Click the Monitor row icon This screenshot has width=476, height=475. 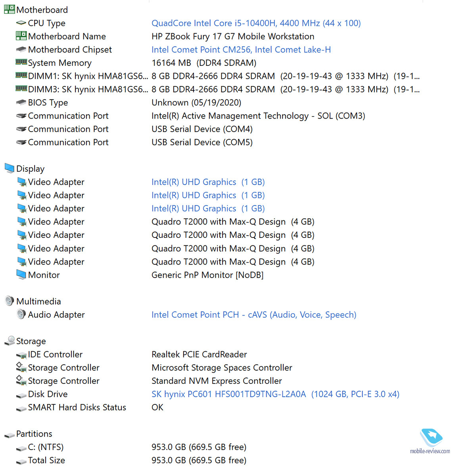(21, 274)
